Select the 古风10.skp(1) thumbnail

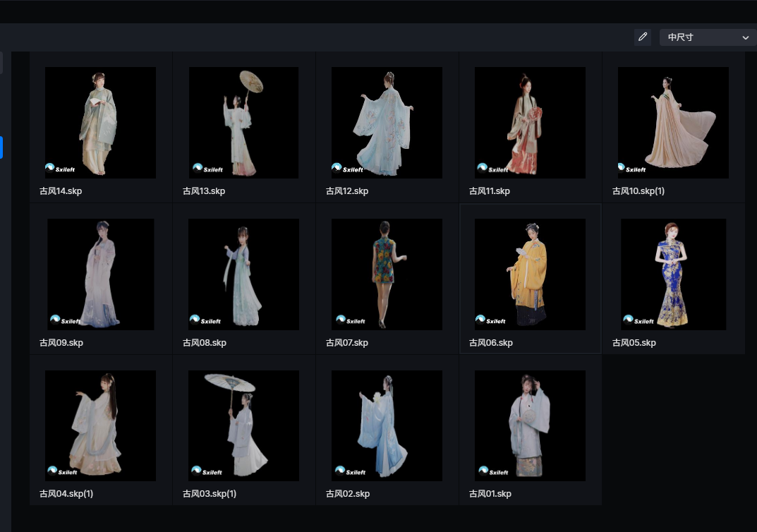(674, 123)
